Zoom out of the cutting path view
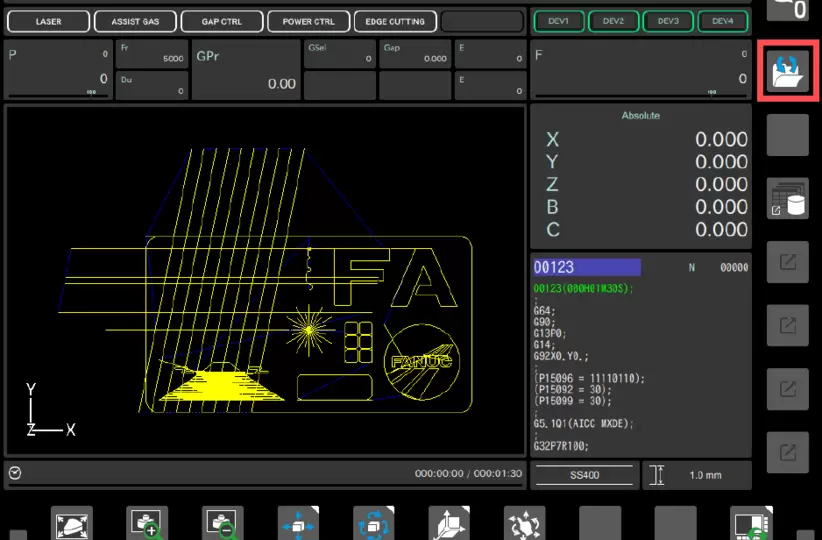This screenshot has height=540, width=822. [223, 523]
